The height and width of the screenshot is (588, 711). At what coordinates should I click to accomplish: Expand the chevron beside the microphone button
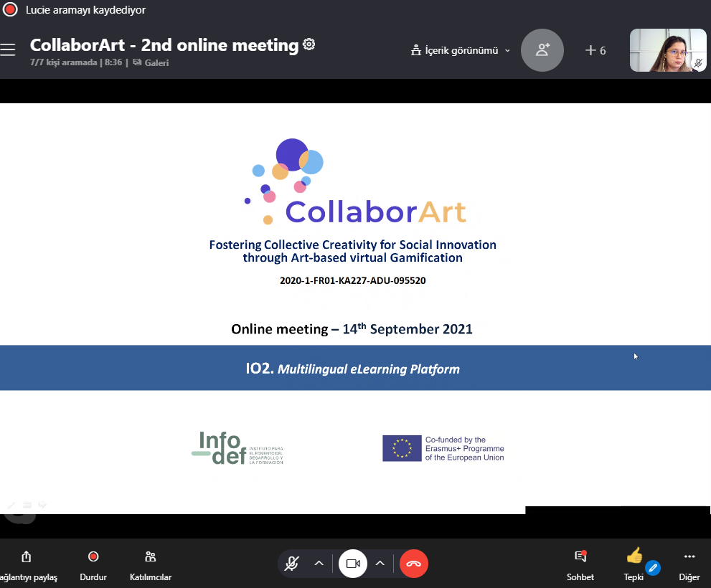coord(319,564)
